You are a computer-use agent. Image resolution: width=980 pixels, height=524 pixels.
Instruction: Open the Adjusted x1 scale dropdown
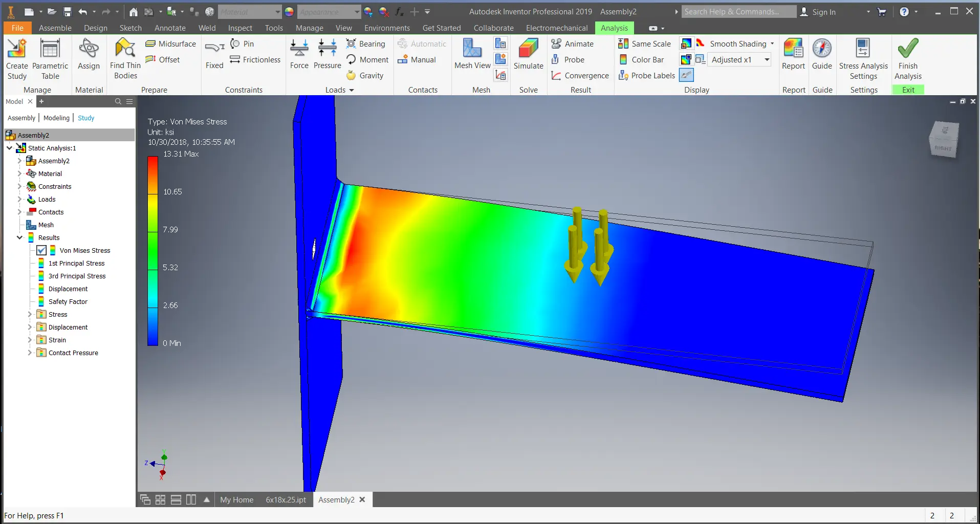767,60
